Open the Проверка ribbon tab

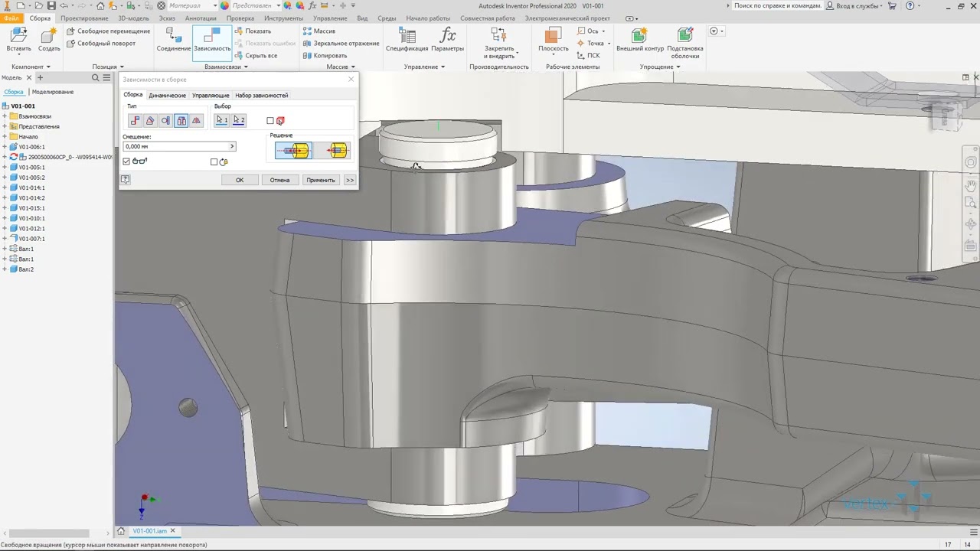pos(240,18)
